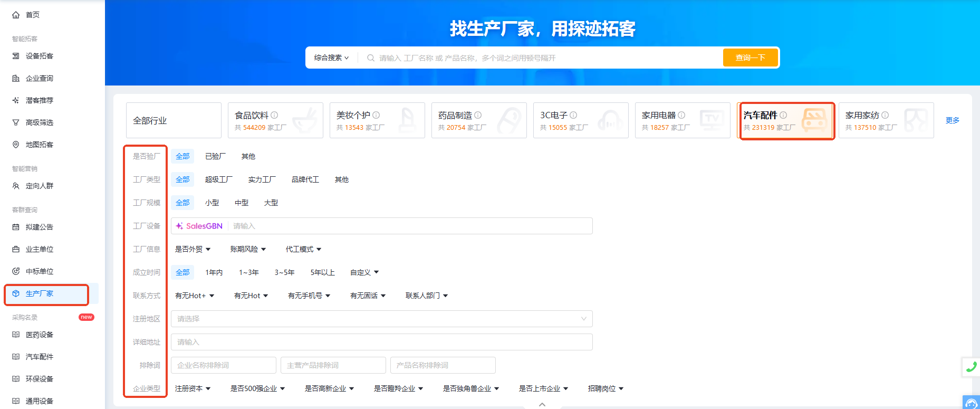Click the green phone contact icon
Image resolution: width=980 pixels, height=409 pixels.
[971, 367]
